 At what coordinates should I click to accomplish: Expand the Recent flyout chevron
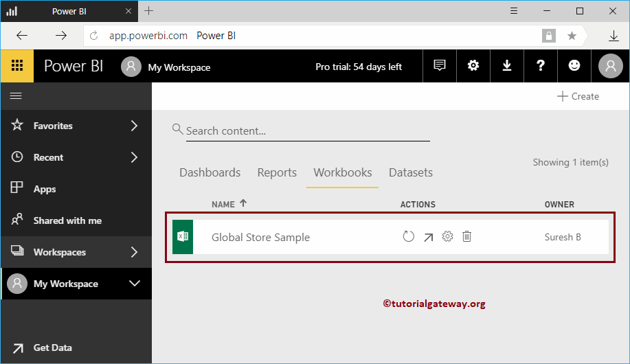tap(134, 157)
